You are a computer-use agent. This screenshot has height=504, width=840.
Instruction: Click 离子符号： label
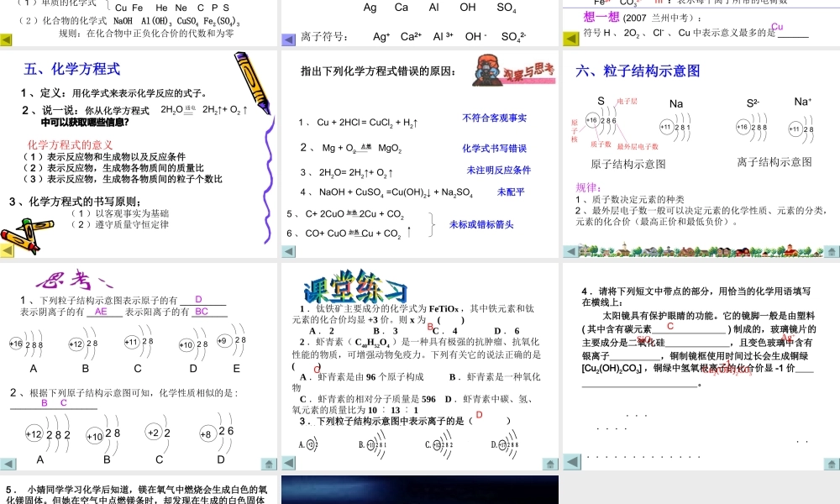tap(324, 37)
